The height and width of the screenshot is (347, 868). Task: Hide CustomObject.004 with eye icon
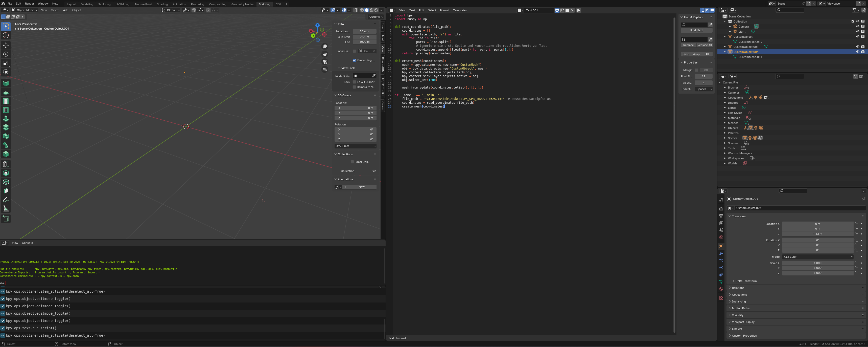click(x=858, y=52)
